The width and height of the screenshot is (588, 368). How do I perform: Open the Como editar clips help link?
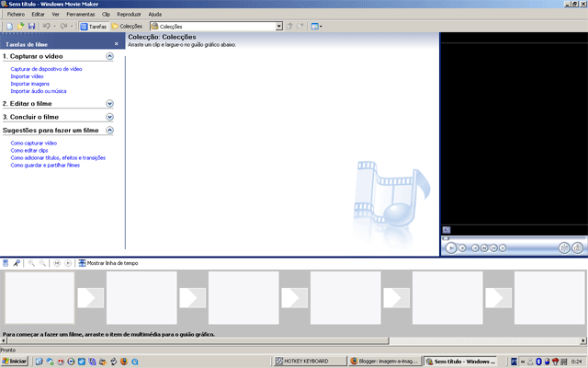pyautogui.click(x=29, y=151)
